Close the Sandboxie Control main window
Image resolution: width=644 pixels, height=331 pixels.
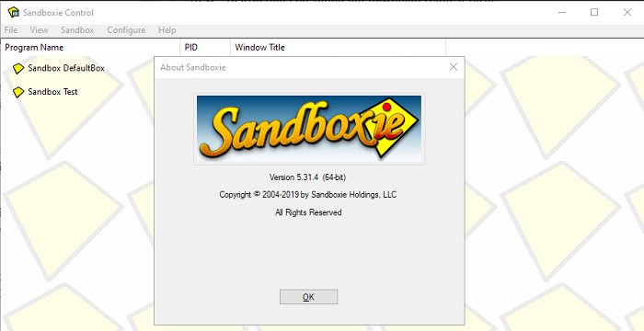(627, 12)
